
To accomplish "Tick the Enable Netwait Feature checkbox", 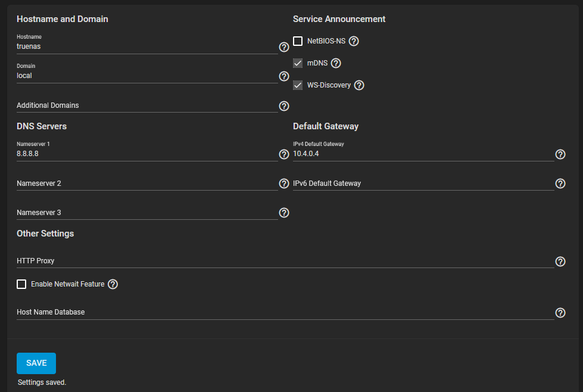I will tap(21, 284).
